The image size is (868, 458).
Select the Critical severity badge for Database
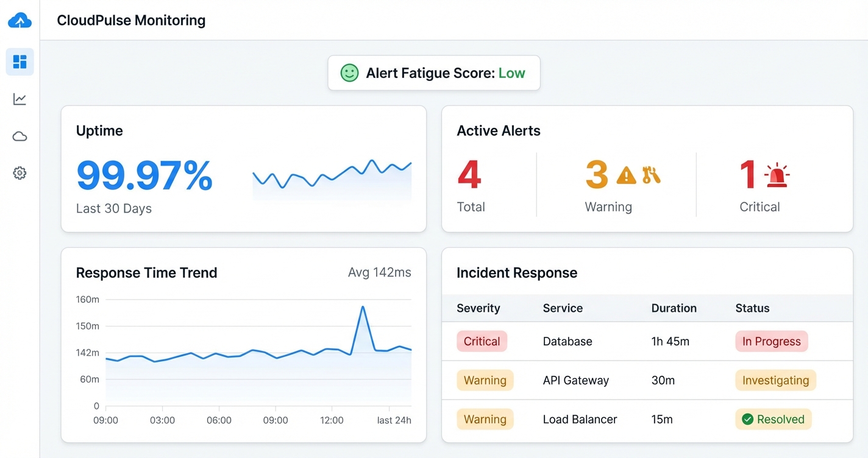482,341
